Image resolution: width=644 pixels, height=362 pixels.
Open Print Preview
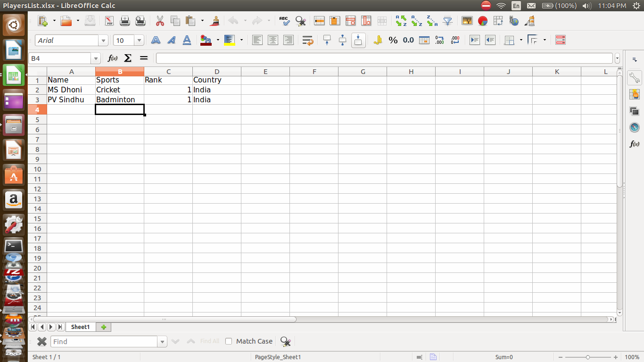[140, 21]
